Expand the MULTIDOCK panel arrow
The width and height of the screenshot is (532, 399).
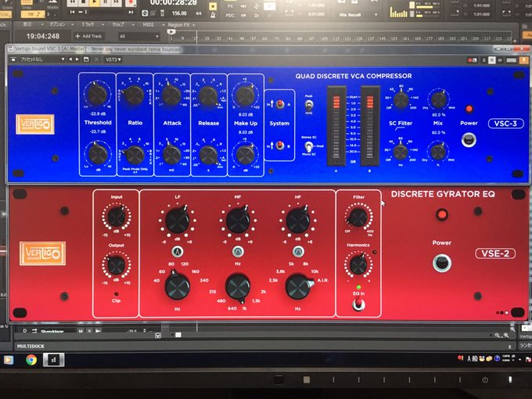pyautogui.click(x=509, y=347)
